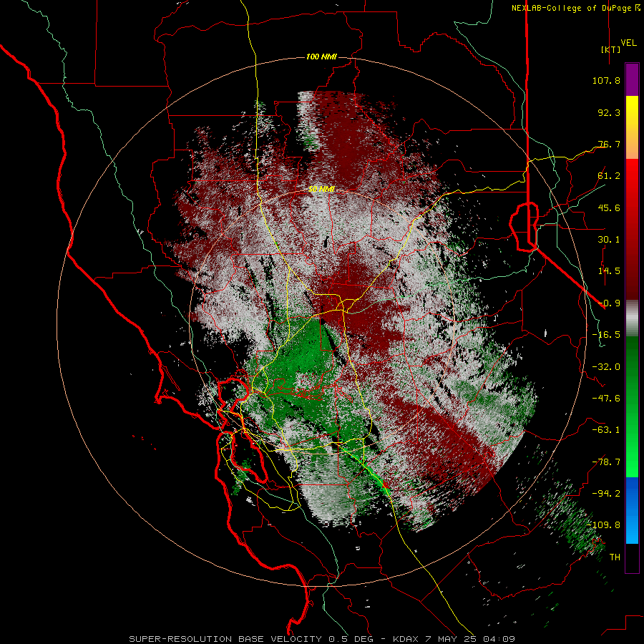This screenshot has height=644, width=644.
Task: Select the VEL legend title
Action: point(628,42)
